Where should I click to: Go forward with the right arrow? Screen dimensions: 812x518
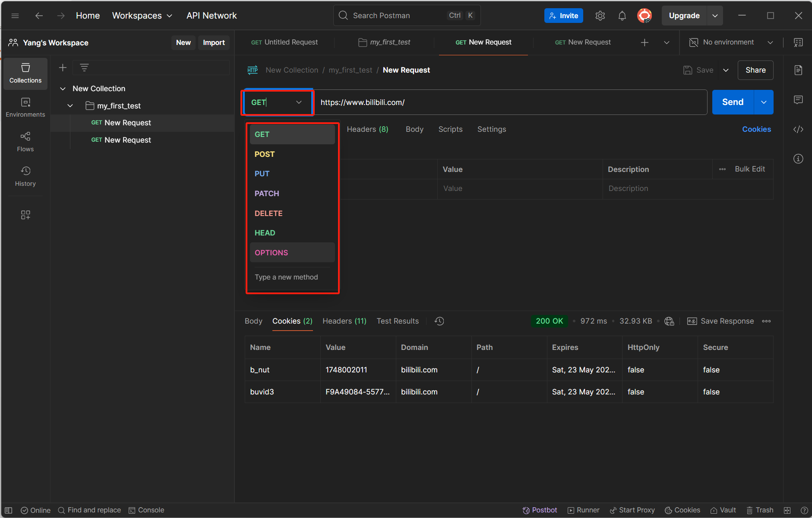coord(61,16)
